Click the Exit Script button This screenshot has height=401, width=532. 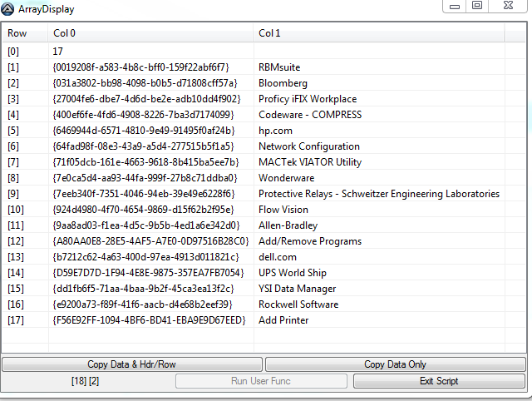pyautogui.click(x=439, y=381)
